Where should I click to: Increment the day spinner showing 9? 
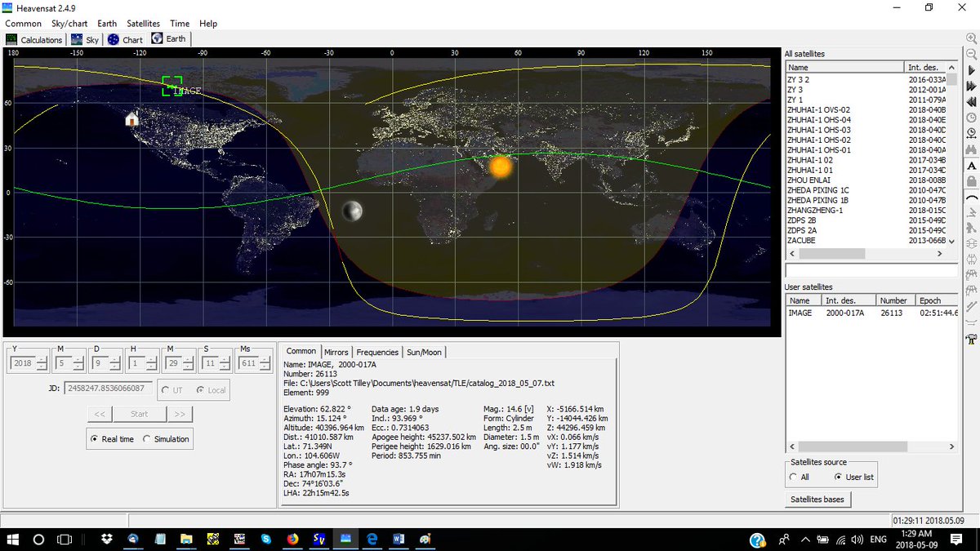coord(114,359)
